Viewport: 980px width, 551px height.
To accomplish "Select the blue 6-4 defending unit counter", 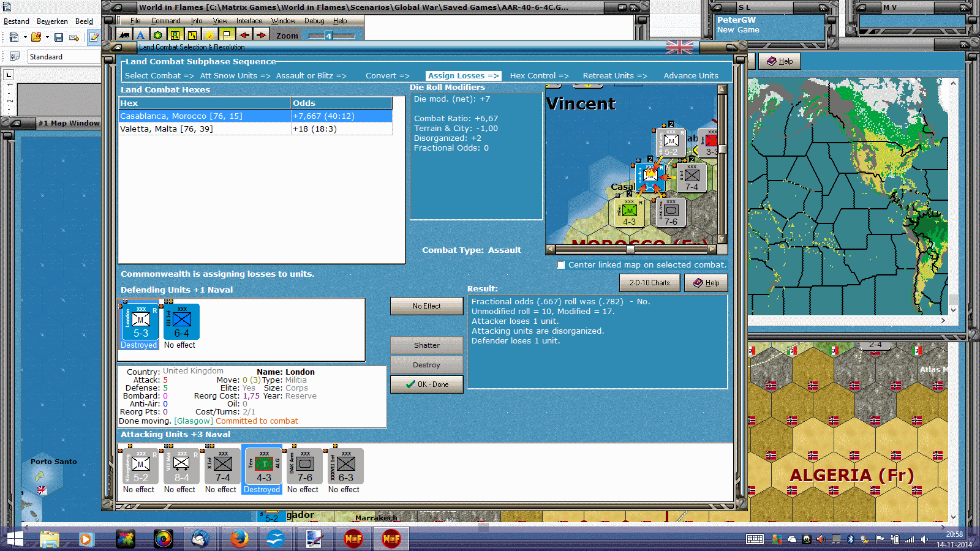I will pyautogui.click(x=181, y=321).
